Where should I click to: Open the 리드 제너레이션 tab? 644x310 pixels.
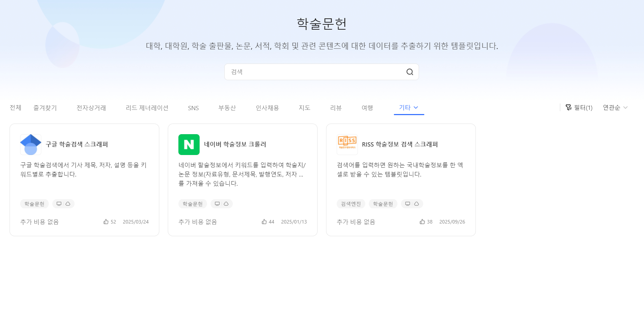(147, 108)
